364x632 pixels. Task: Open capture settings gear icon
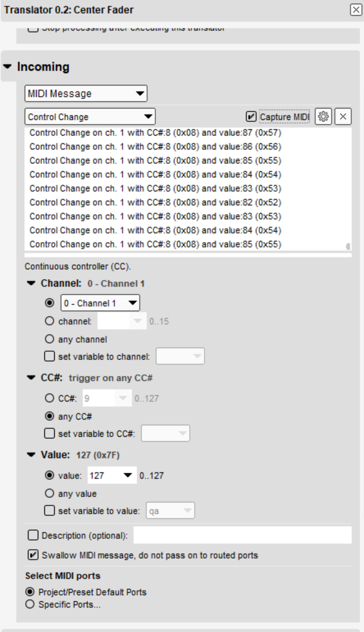(x=323, y=117)
